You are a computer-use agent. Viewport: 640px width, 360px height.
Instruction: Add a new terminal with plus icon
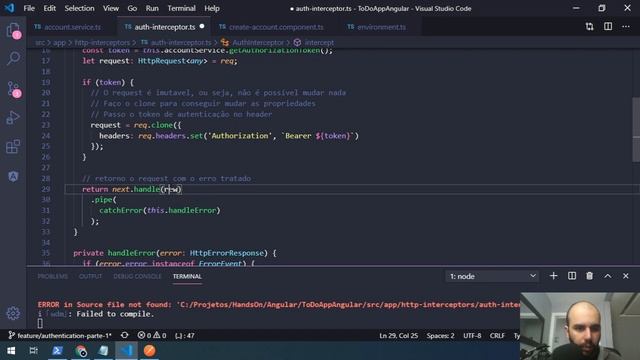553,276
